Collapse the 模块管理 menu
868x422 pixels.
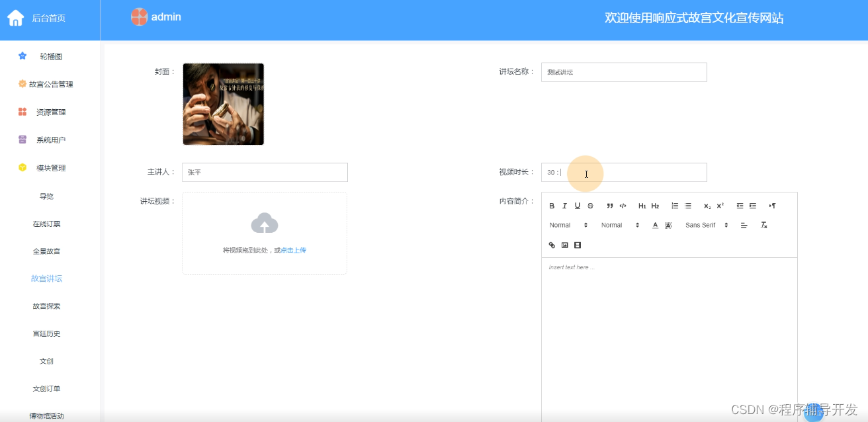[50, 168]
